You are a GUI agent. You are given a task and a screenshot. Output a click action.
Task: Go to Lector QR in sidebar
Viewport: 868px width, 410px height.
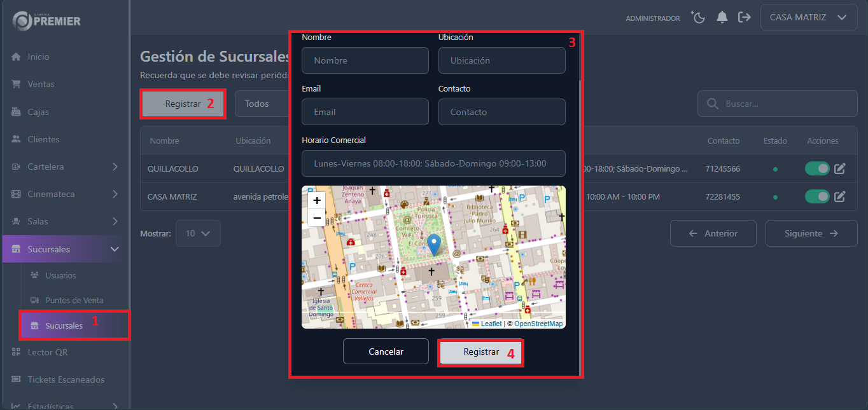[47, 352]
